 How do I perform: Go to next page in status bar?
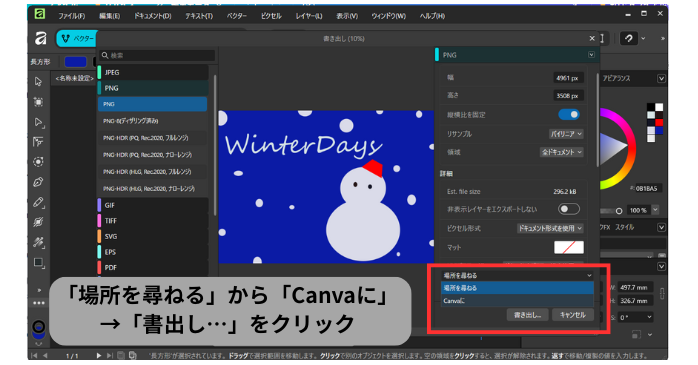click(99, 355)
